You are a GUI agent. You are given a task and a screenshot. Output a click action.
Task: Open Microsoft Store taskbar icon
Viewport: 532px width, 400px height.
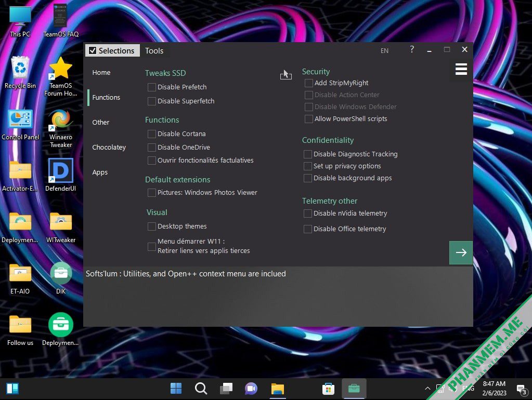point(328,389)
